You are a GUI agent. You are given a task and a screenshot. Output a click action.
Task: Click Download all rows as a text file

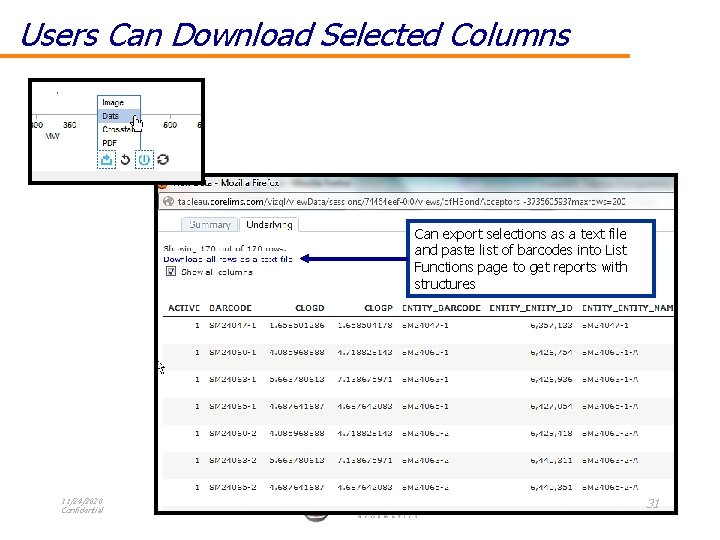(228, 259)
